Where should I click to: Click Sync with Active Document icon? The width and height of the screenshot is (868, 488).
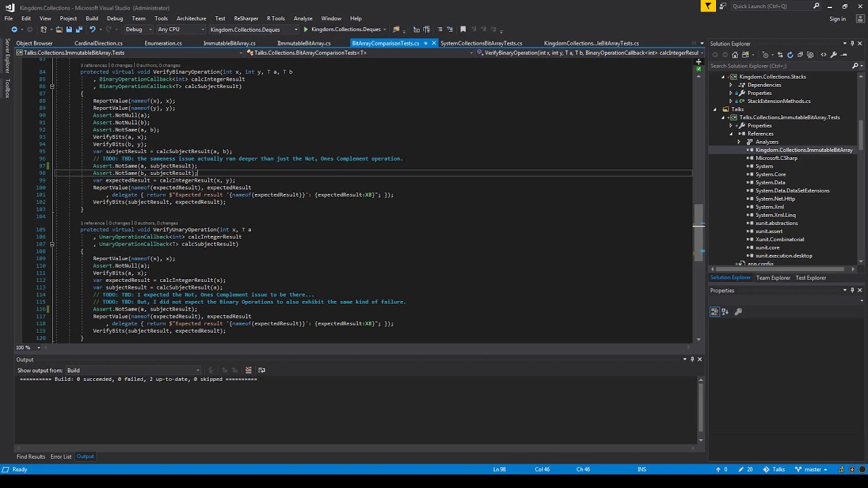(x=781, y=55)
